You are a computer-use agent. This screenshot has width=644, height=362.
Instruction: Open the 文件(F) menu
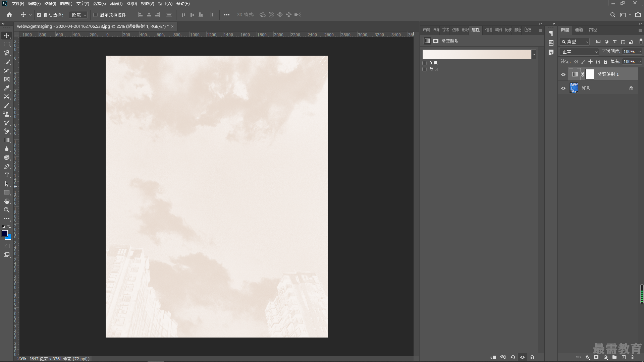click(18, 4)
